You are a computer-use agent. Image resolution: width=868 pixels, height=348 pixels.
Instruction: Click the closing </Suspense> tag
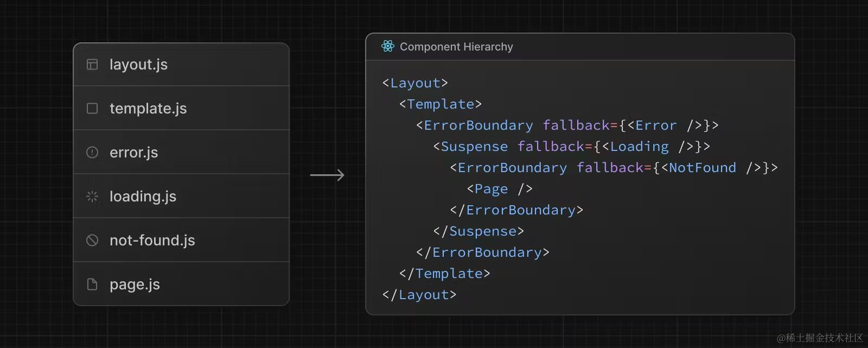point(478,231)
